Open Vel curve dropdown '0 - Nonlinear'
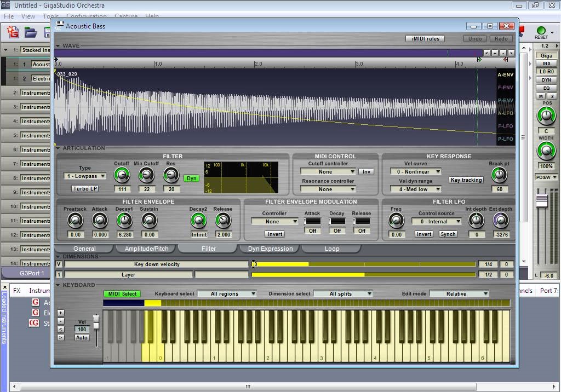This screenshot has height=392, width=561. click(x=416, y=172)
